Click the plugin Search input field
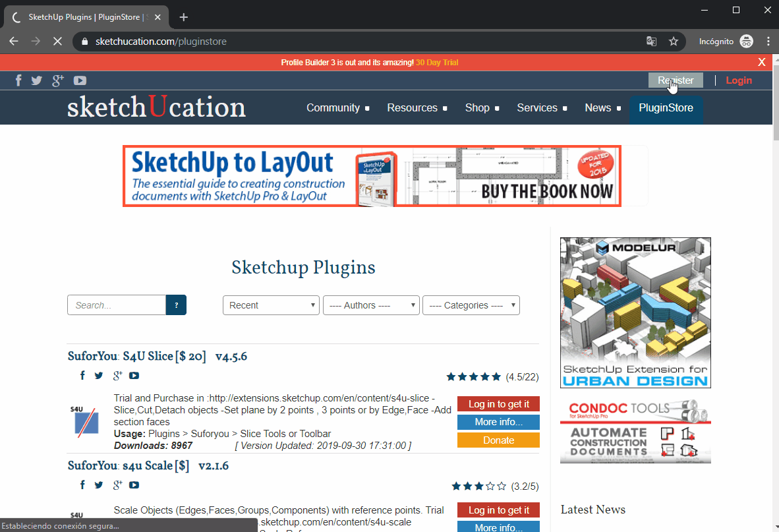This screenshot has height=532, width=779. tap(116, 305)
